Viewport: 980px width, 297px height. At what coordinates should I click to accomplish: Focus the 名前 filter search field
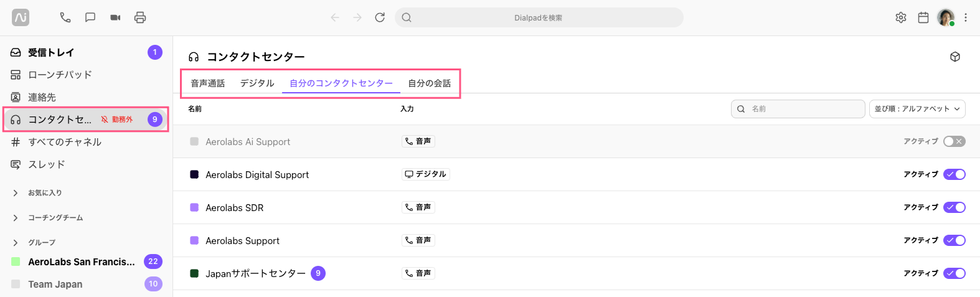798,109
